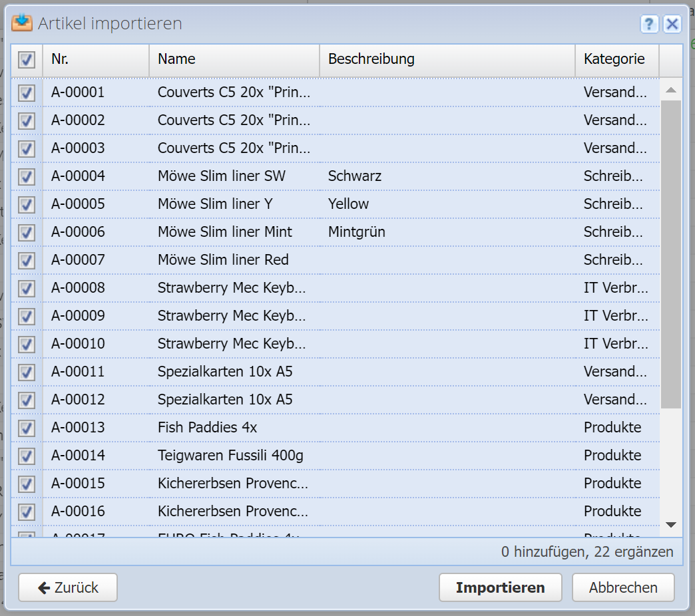Toggle the select-all checkbox in header
This screenshot has width=695, height=616.
pos(27,60)
